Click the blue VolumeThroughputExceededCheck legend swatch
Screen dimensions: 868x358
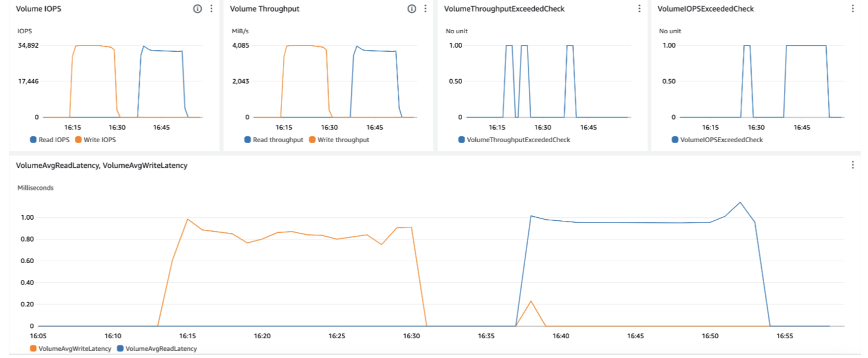pyautogui.click(x=461, y=140)
